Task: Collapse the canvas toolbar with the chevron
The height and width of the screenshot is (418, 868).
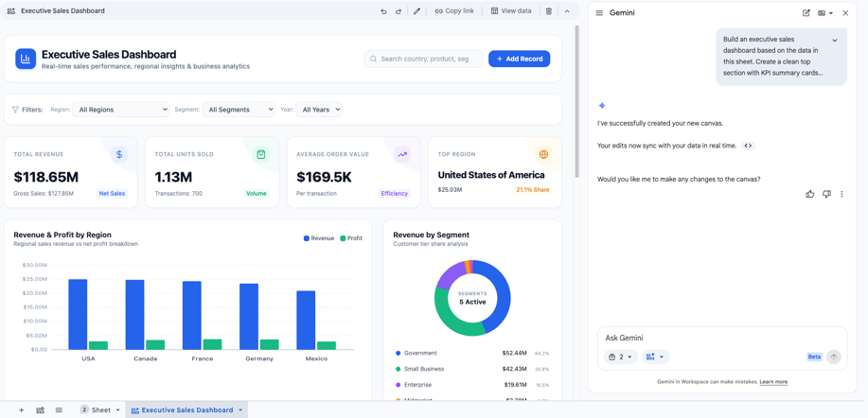Action: (567, 11)
